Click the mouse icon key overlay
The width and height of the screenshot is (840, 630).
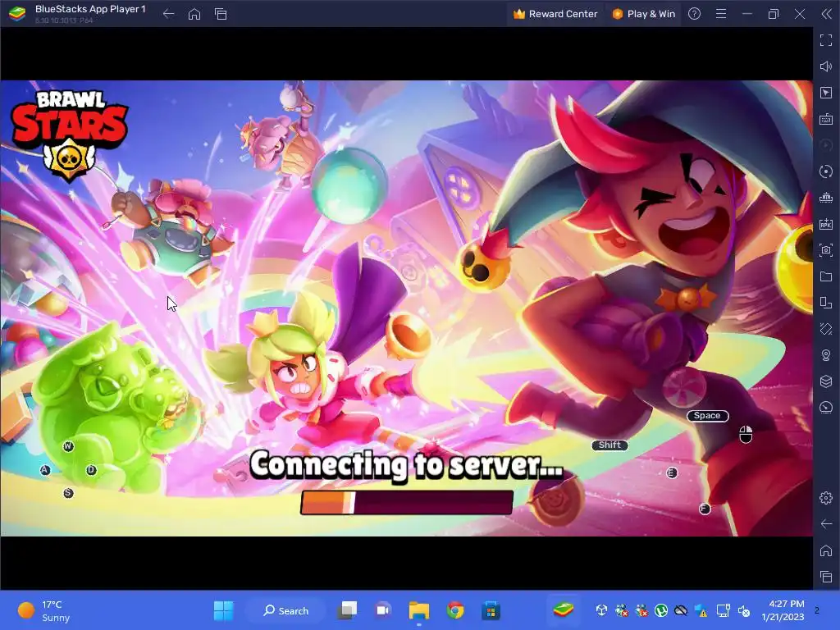point(746,435)
